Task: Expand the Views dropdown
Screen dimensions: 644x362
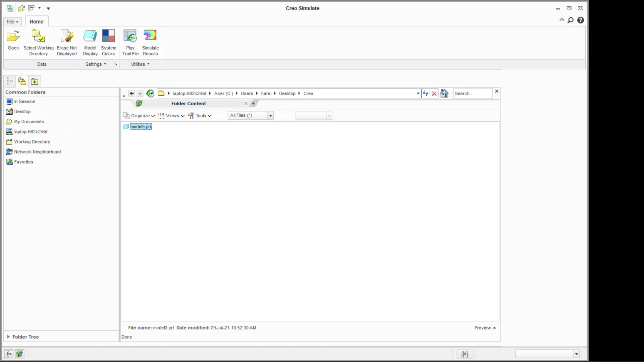Action: coord(171,116)
